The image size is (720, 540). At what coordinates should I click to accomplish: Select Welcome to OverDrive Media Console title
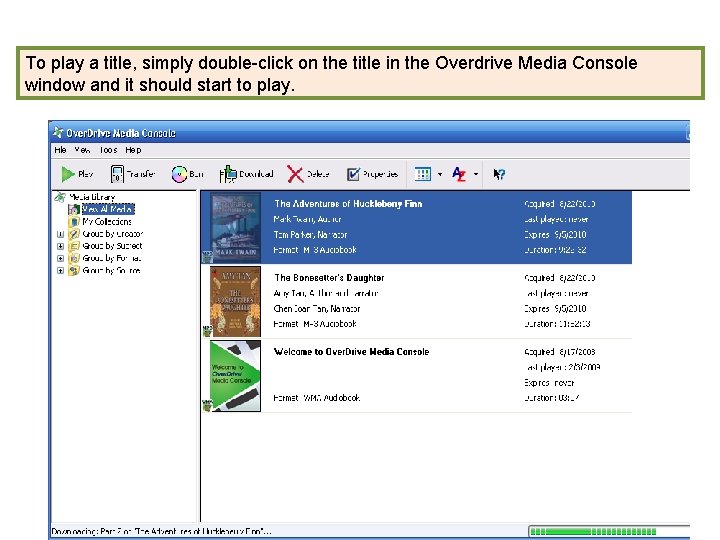351,351
